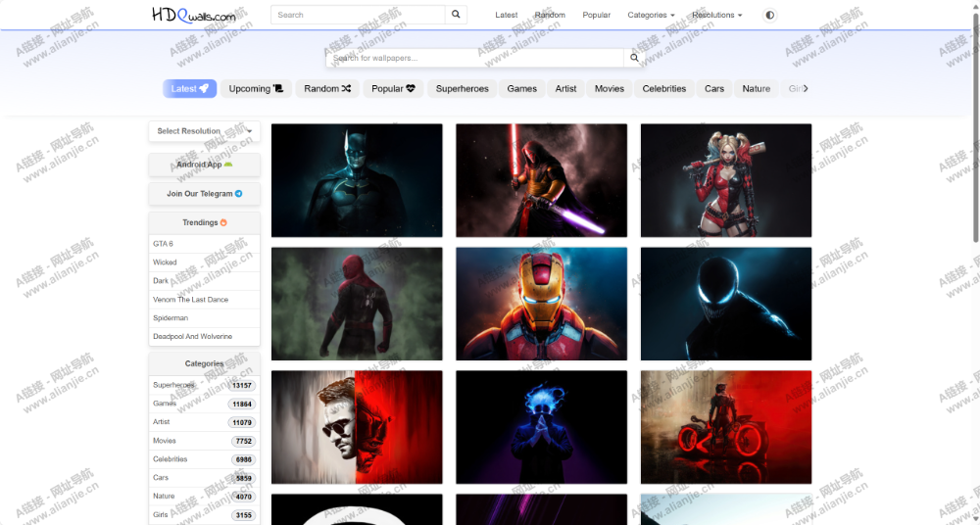
Task: Click the Trendings panel header
Action: pos(205,223)
